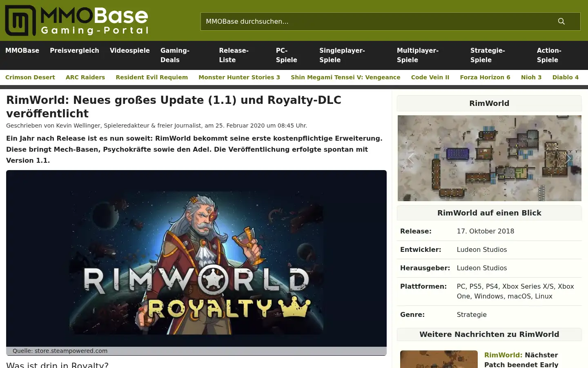
Task: Open the news 'RimWorld: Nächster Patch beendet Early'
Action: pyautogui.click(x=521, y=360)
